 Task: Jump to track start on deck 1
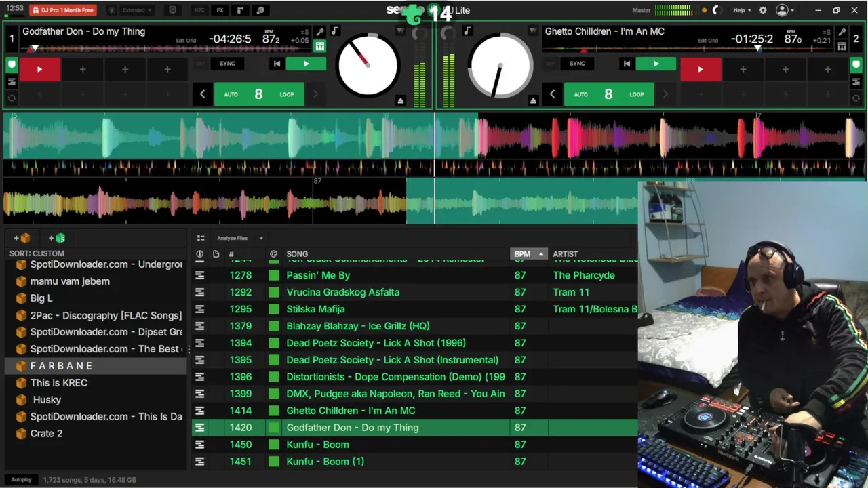click(x=277, y=64)
